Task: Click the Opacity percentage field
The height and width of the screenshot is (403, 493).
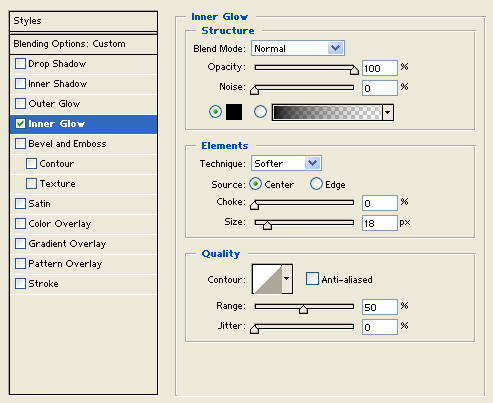Action: click(x=380, y=68)
